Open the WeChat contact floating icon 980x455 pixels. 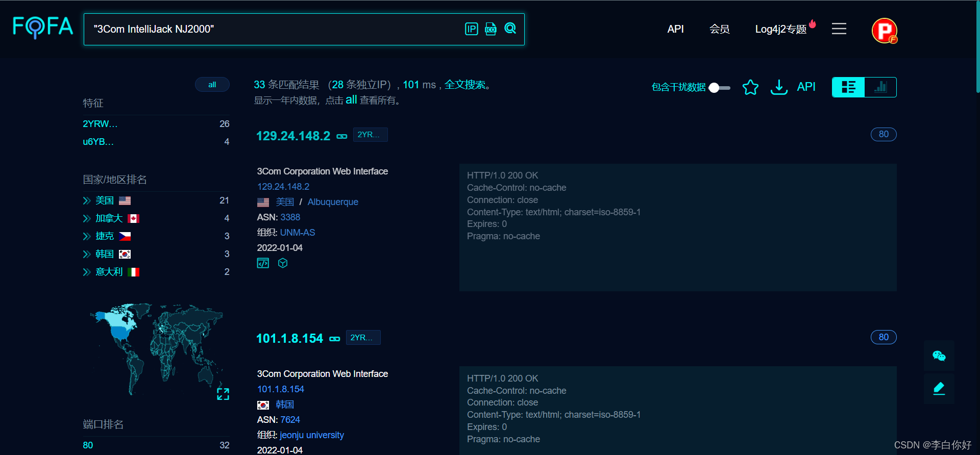pos(939,356)
